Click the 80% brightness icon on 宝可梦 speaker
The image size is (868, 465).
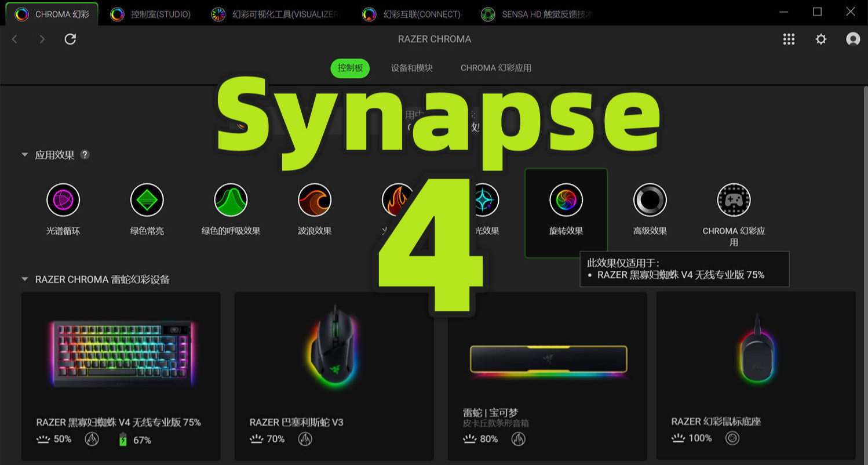[470, 439]
